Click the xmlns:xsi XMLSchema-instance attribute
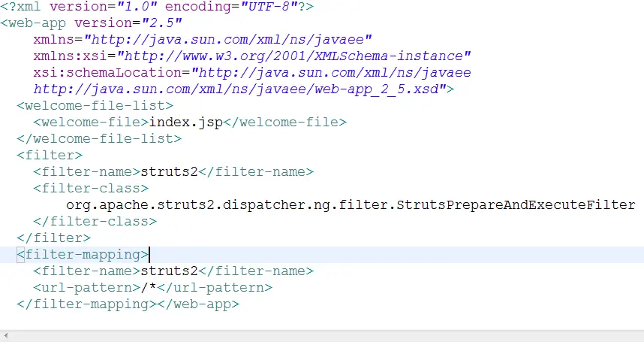 coord(252,56)
